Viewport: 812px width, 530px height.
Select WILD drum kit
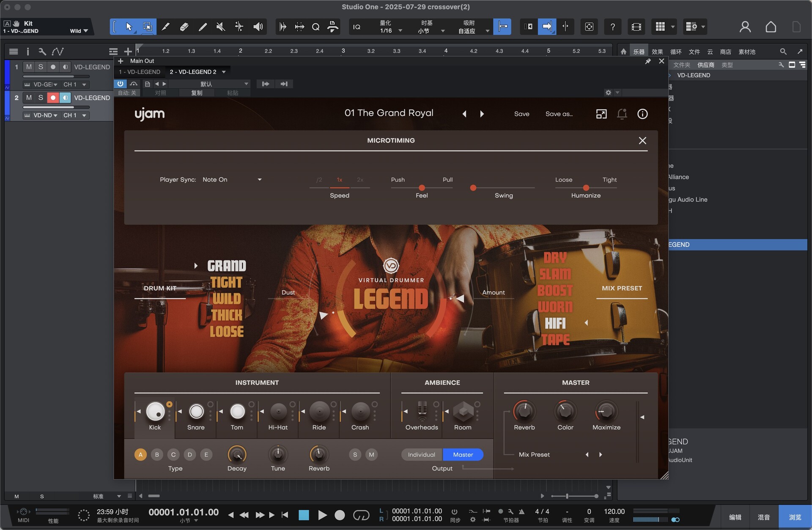click(x=227, y=299)
